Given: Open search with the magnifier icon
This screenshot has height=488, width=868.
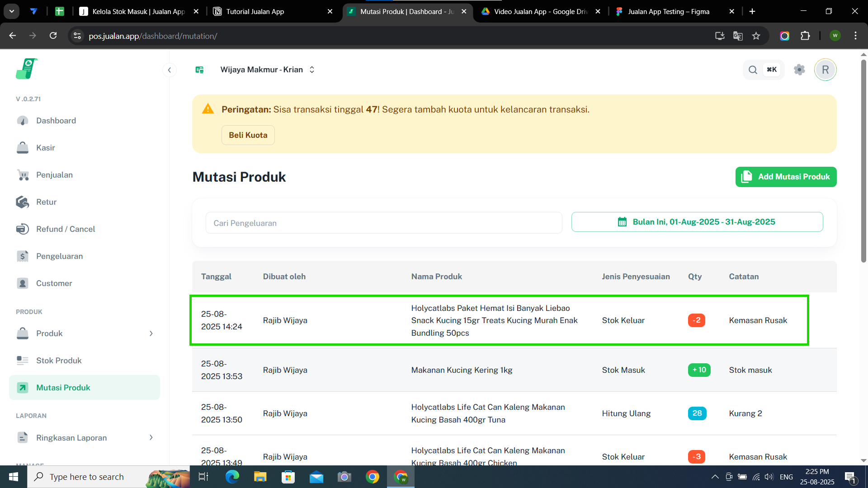Looking at the screenshot, I should coord(753,70).
